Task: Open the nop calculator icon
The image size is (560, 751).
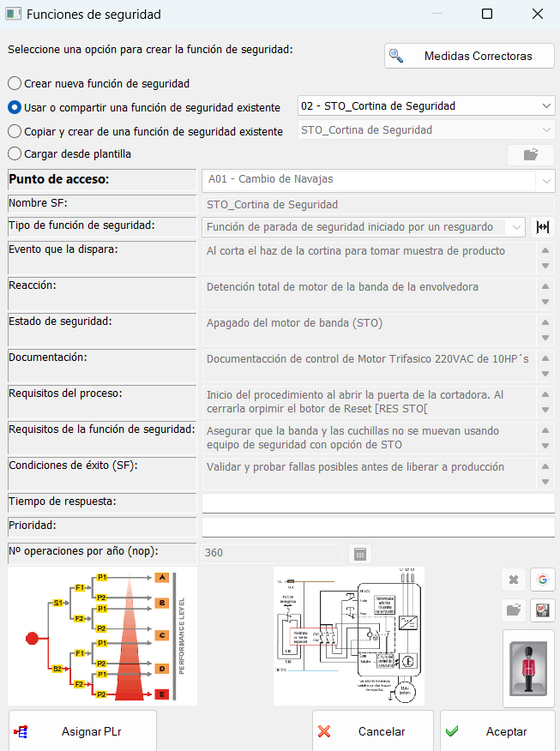Action: 360,554
